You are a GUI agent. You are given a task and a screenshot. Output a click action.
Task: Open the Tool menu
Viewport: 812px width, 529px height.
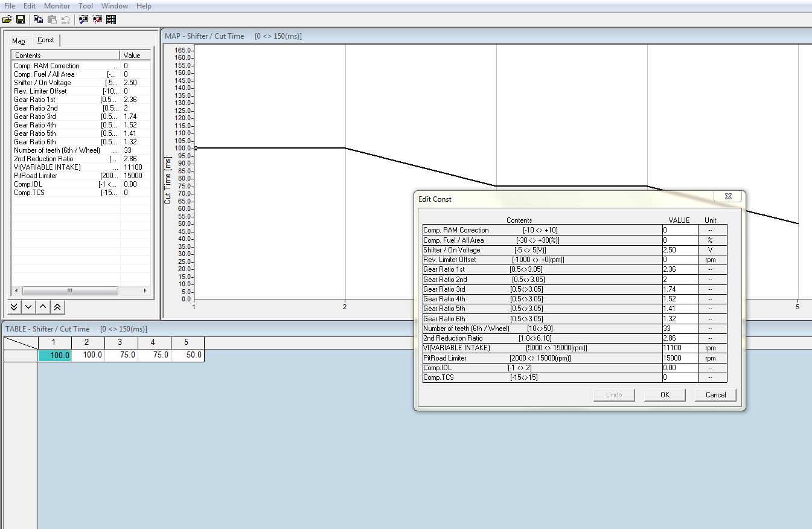pyautogui.click(x=86, y=6)
